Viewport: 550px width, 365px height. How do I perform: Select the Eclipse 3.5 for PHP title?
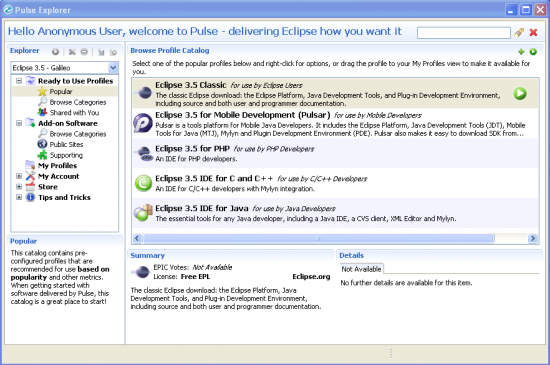[192, 148]
